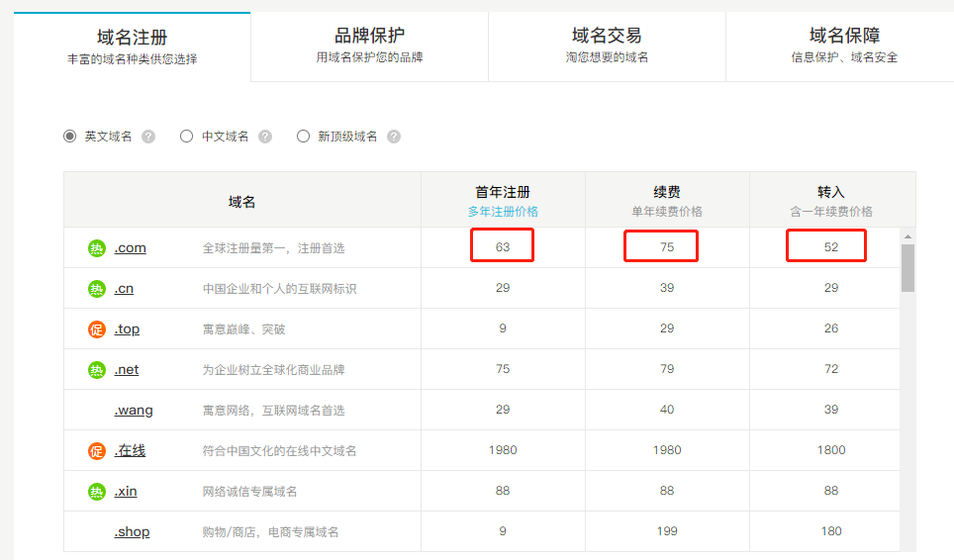Click the green hot badge beside .net

[96, 370]
